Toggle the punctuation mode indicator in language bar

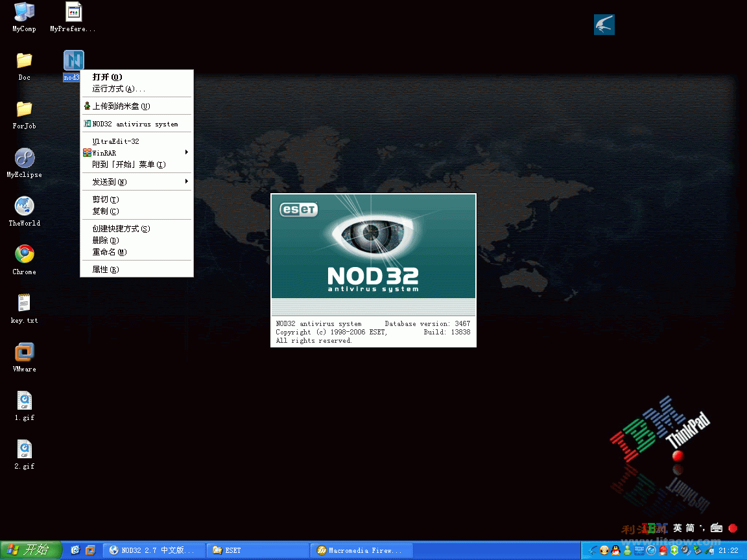click(702, 528)
